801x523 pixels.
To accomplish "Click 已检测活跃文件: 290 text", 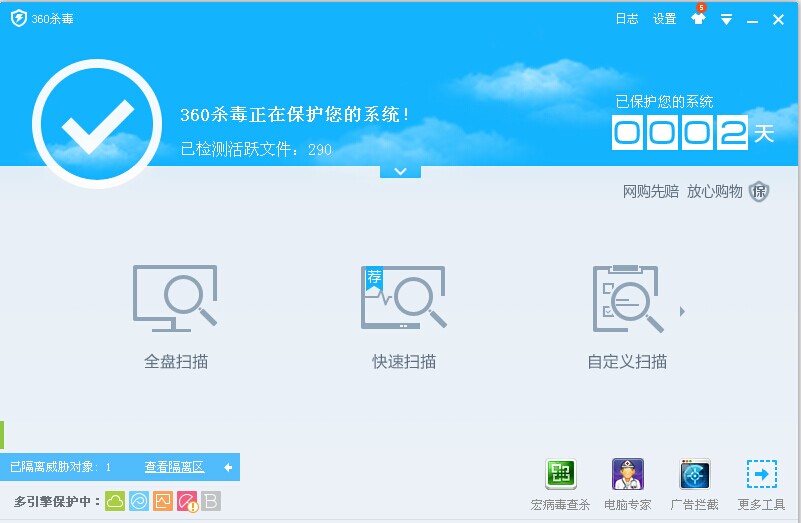I will pyautogui.click(x=256, y=149).
